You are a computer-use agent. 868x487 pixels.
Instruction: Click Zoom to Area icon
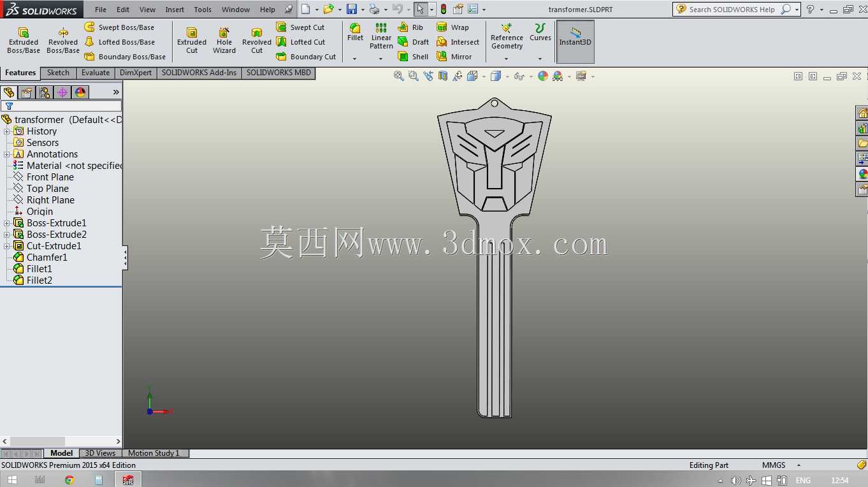414,76
